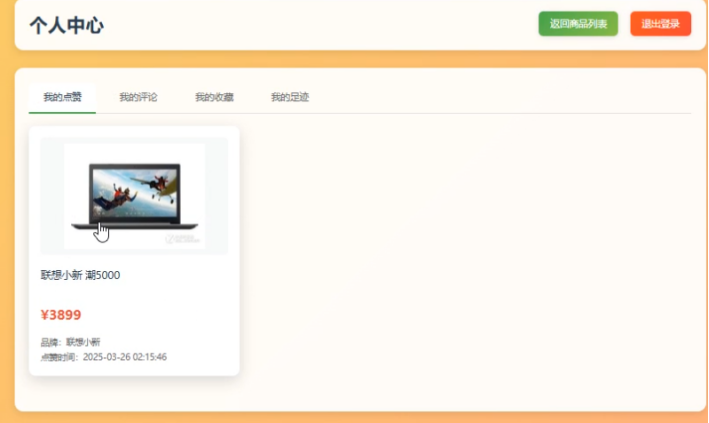The image size is (709, 423).
Task: Click the brand line 品牌: 联想小新
Action: 71,342
